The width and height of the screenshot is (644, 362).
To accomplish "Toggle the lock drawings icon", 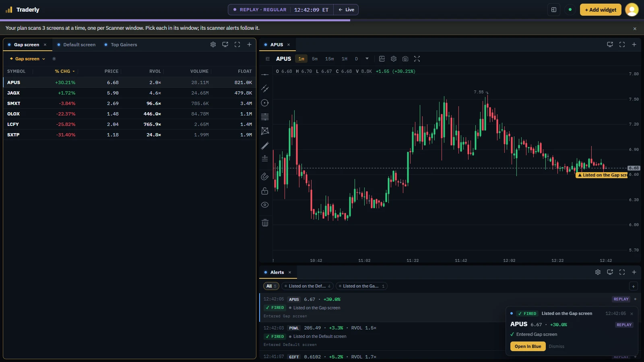I will pos(265,191).
